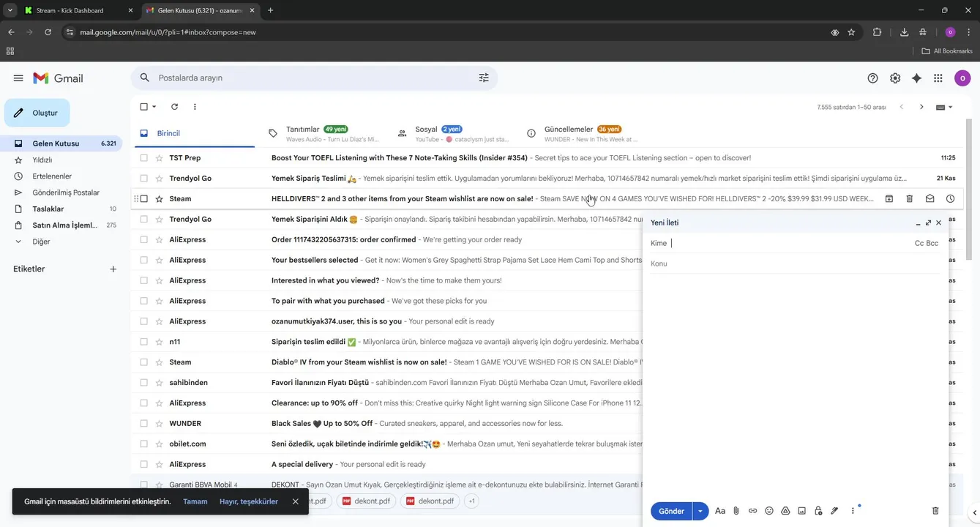The height and width of the screenshot is (527, 980).
Task: Tick the select-all emails checkbox
Action: pos(143,107)
